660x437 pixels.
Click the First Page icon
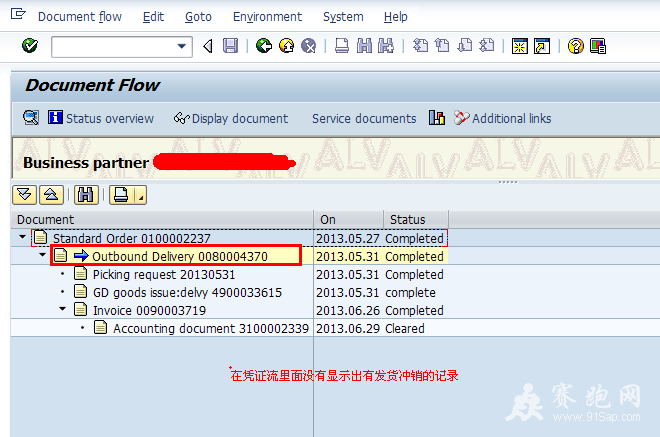tap(420, 45)
